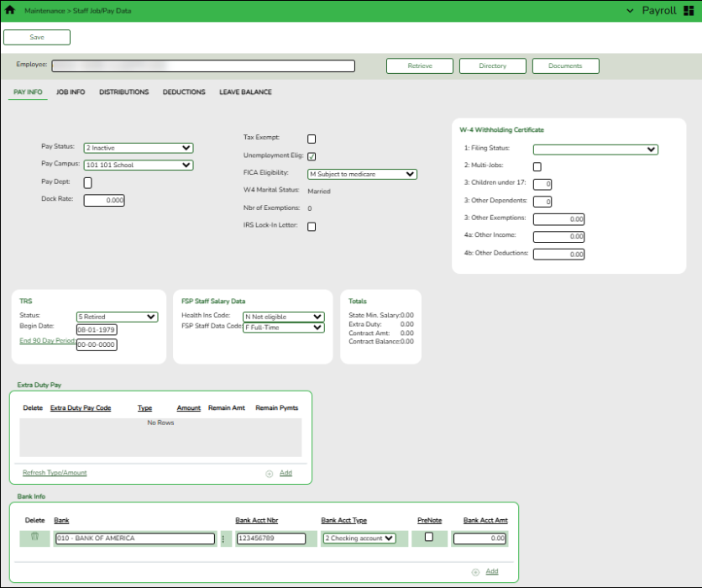702x588 pixels.
Task: Open the Directory button
Action: pyautogui.click(x=492, y=66)
